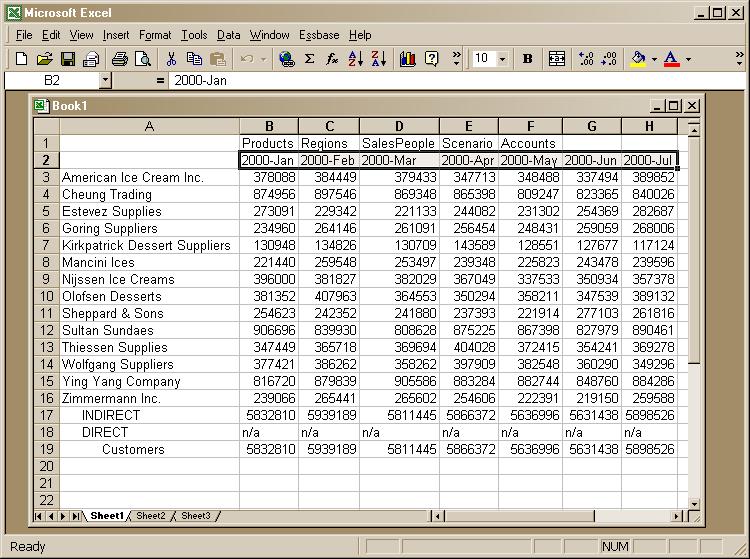Cut the selection with the scissors icon
This screenshot has height=559, width=750.
point(171,59)
